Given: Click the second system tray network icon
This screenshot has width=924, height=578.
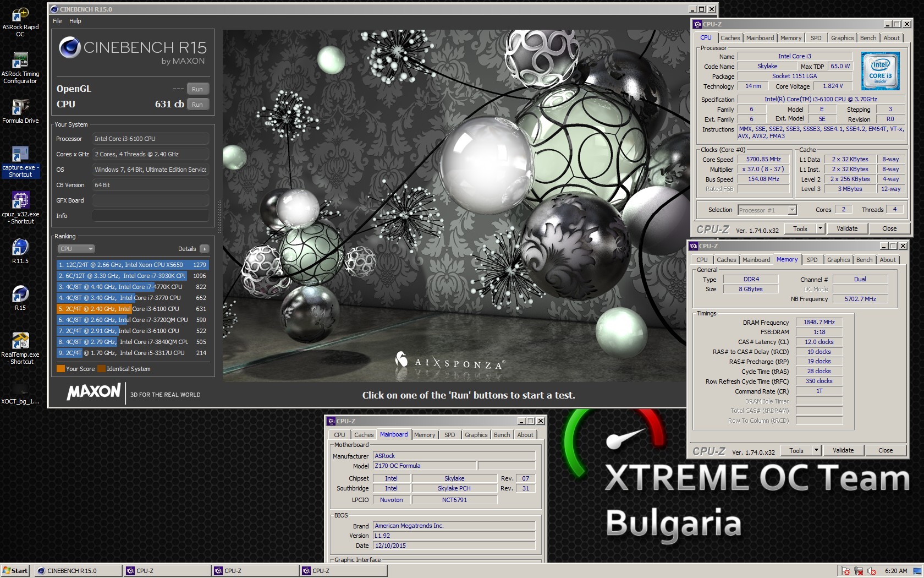Looking at the screenshot, I should point(859,571).
